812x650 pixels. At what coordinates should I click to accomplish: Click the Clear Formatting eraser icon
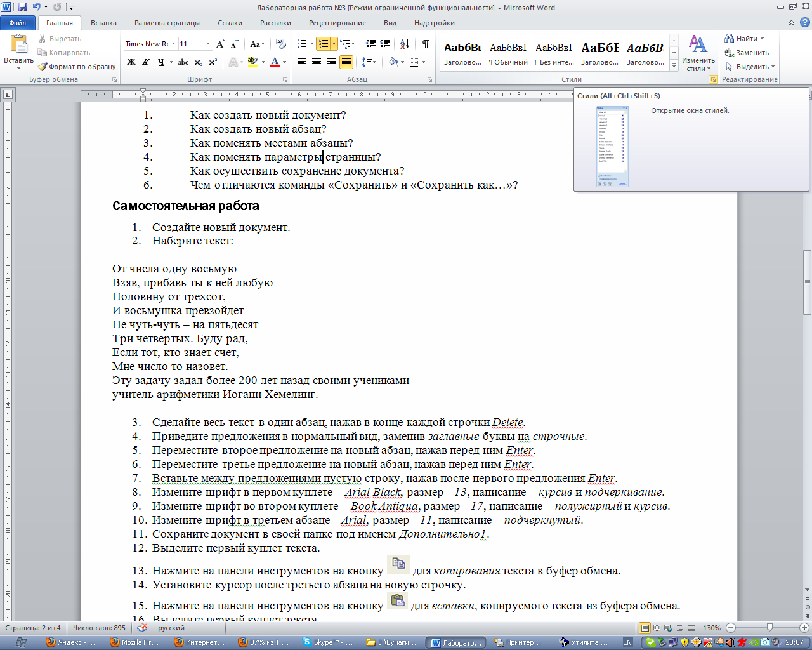[x=282, y=44]
